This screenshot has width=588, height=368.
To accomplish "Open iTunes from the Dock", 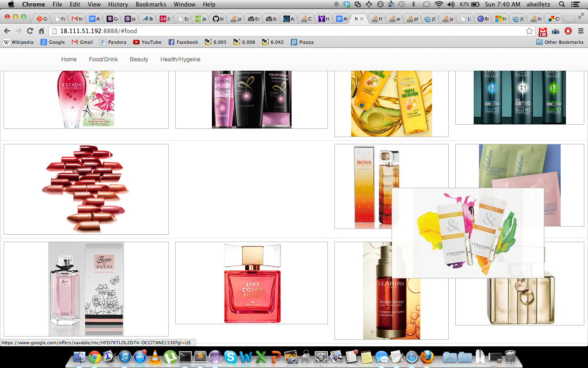I will point(125,357).
